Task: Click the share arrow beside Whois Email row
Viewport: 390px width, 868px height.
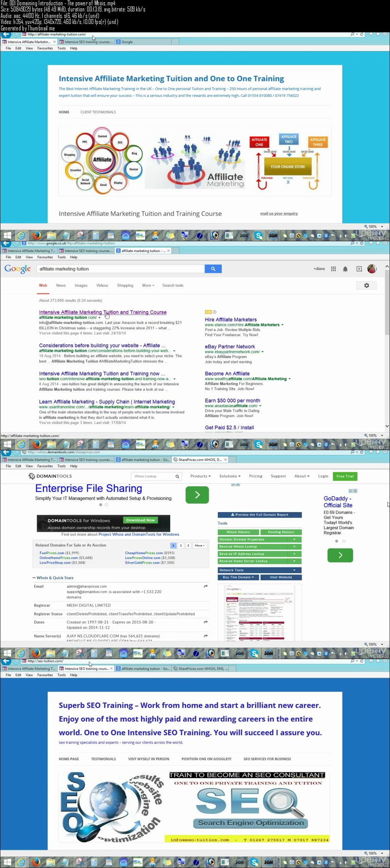Action: coord(206,586)
